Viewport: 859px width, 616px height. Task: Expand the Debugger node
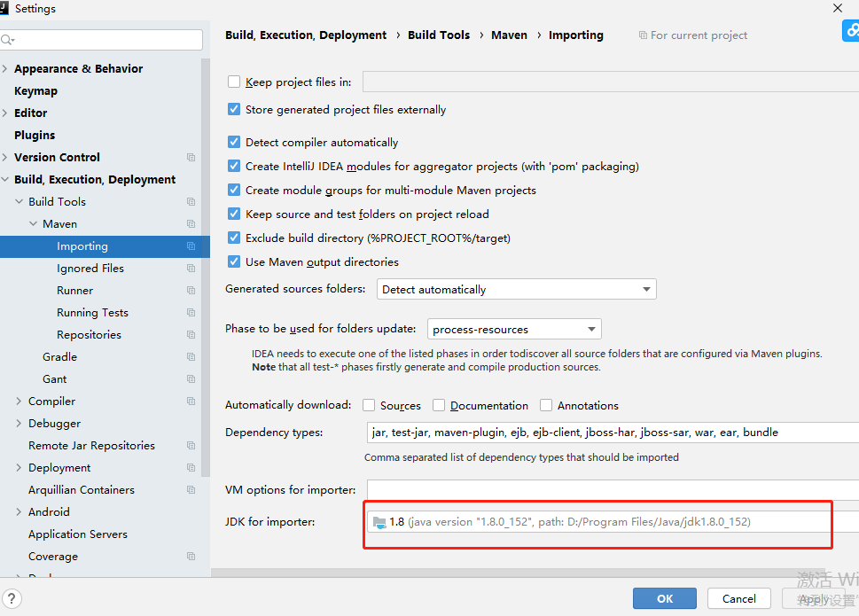20,424
